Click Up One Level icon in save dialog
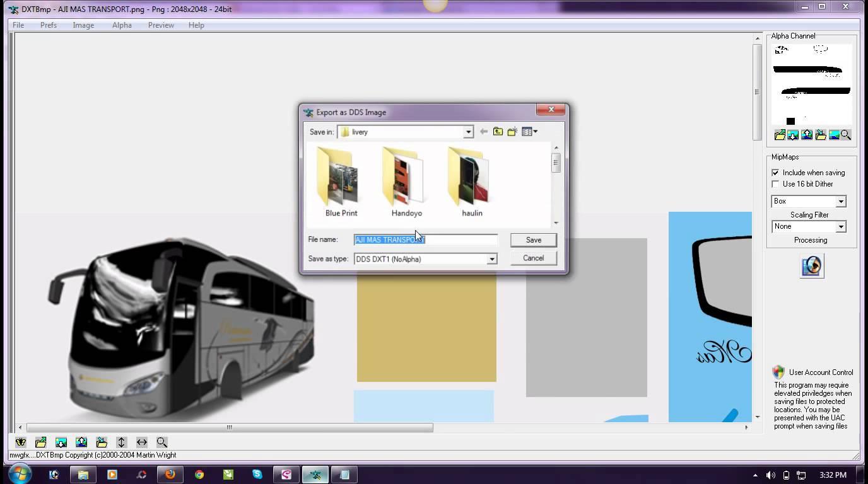This screenshot has width=868, height=484. click(498, 132)
